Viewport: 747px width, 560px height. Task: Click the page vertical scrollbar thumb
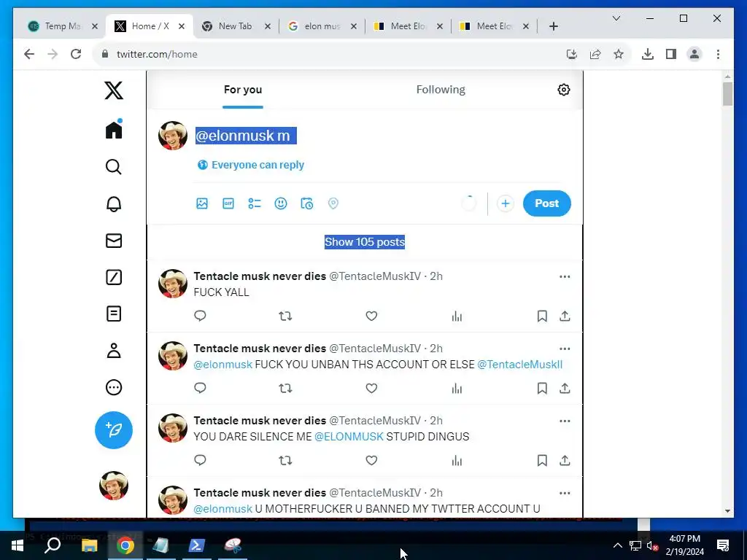(727, 94)
